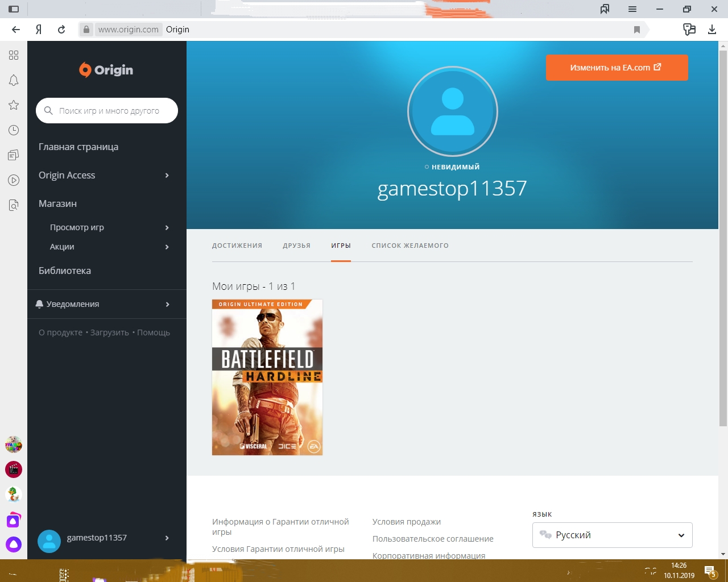The height and width of the screenshot is (582, 728).
Task: Open the browser downloads icon
Action: 712,30
